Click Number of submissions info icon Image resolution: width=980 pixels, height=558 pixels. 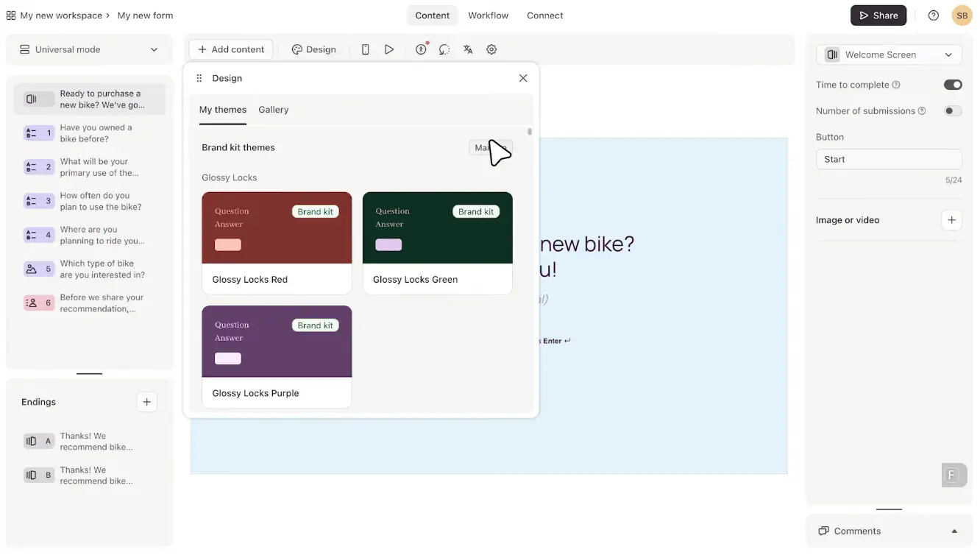point(922,111)
